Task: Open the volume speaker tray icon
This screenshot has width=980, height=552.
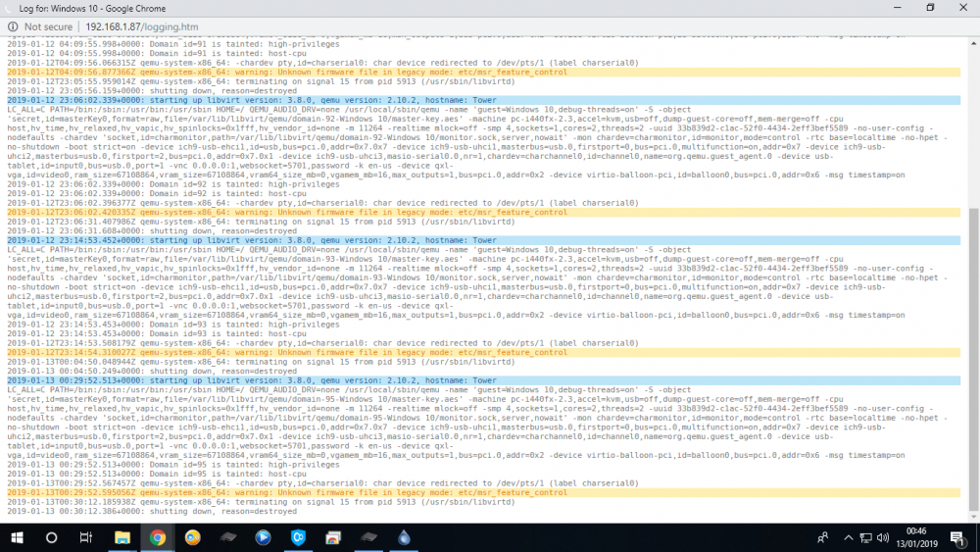Action: (x=883, y=537)
